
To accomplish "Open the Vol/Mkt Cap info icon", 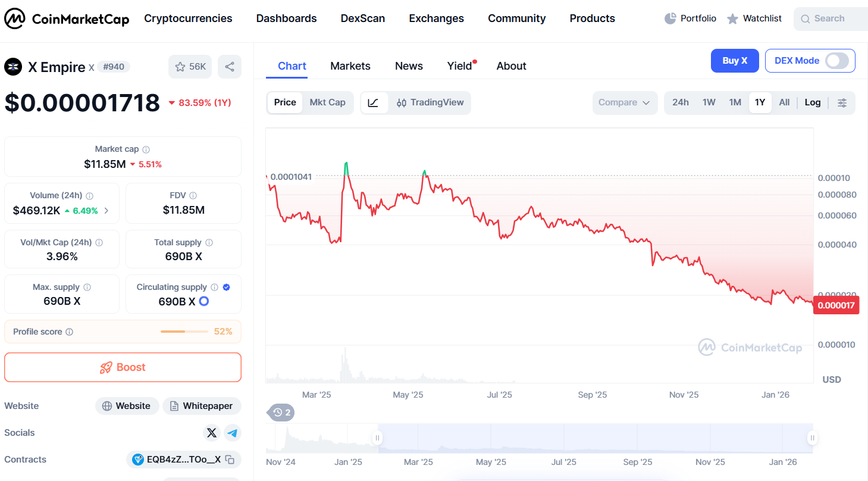I will [x=99, y=242].
